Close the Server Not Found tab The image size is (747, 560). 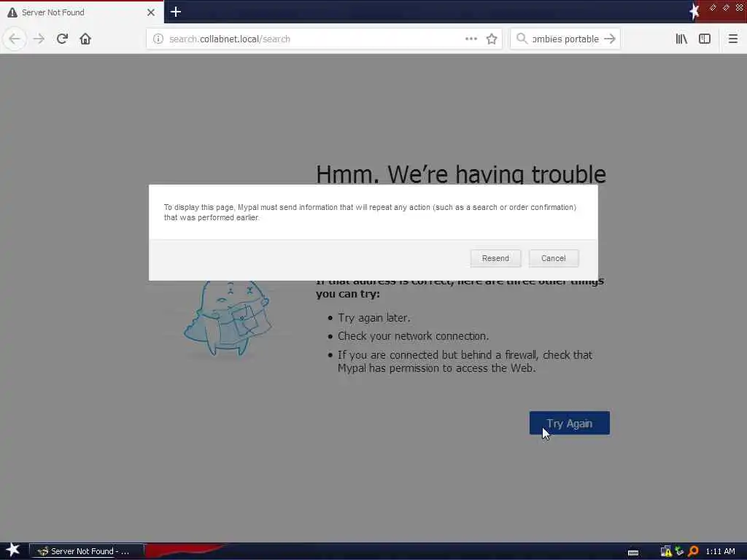click(151, 12)
